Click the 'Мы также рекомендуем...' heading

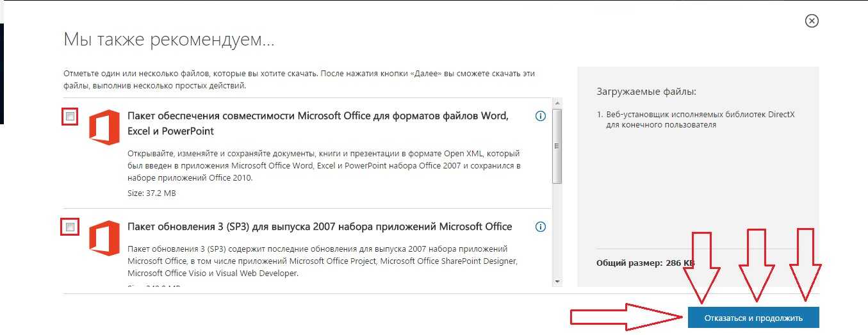[169, 39]
